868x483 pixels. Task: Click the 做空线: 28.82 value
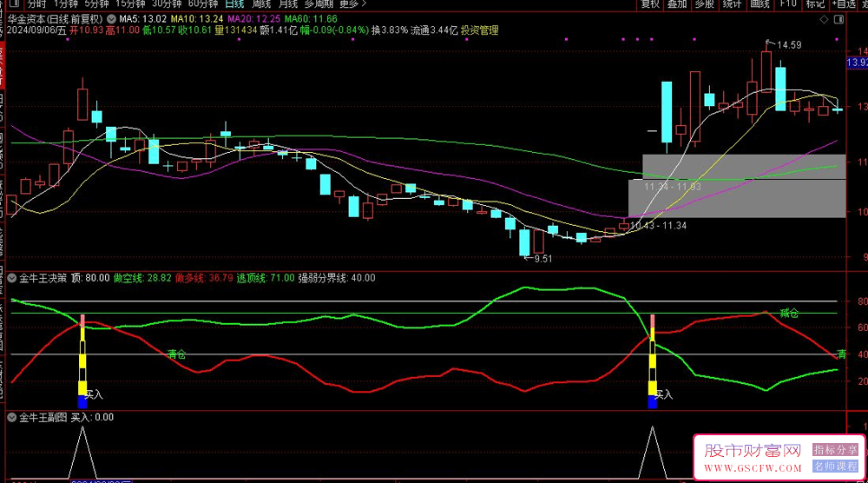[x=142, y=278]
